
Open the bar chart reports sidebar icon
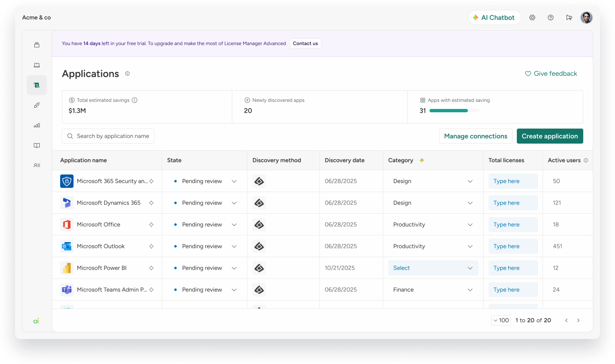point(37,125)
